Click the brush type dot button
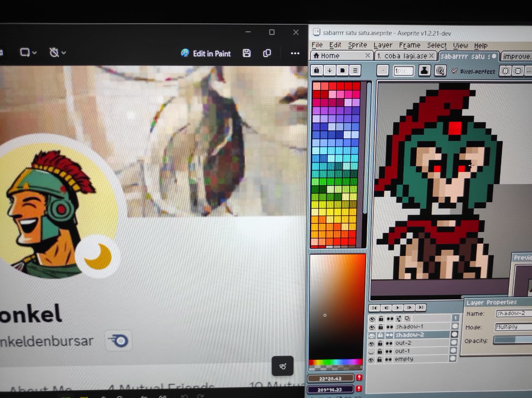The width and height of the screenshot is (532, 398). click(x=383, y=70)
